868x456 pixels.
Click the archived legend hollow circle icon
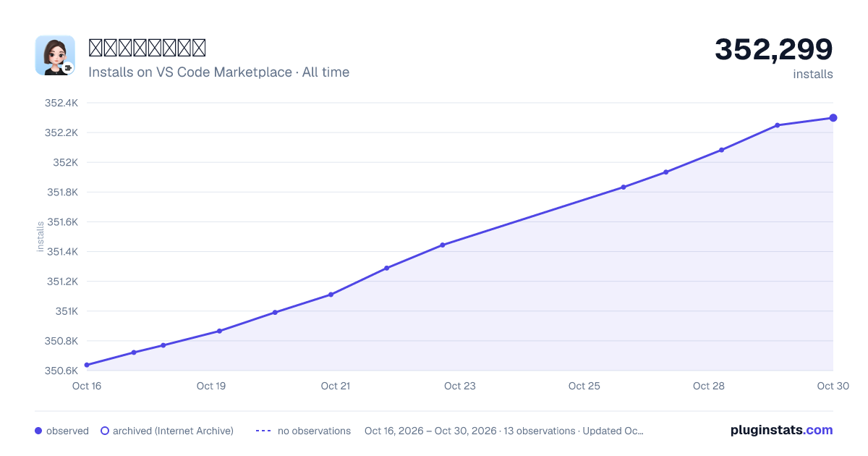tap(105, 431)
